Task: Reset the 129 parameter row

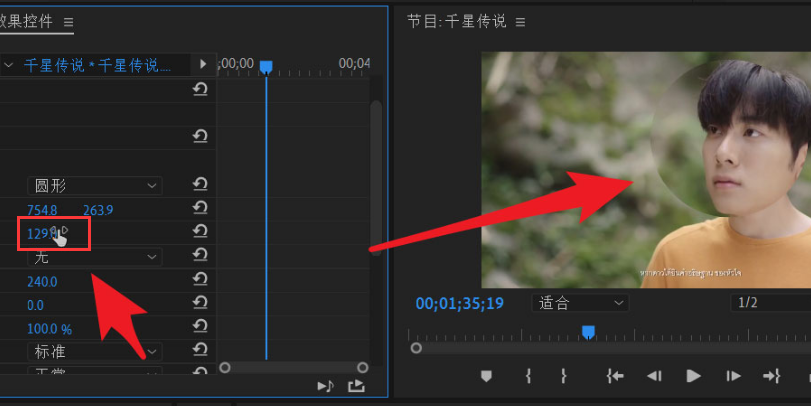Action: coord(200,231)
